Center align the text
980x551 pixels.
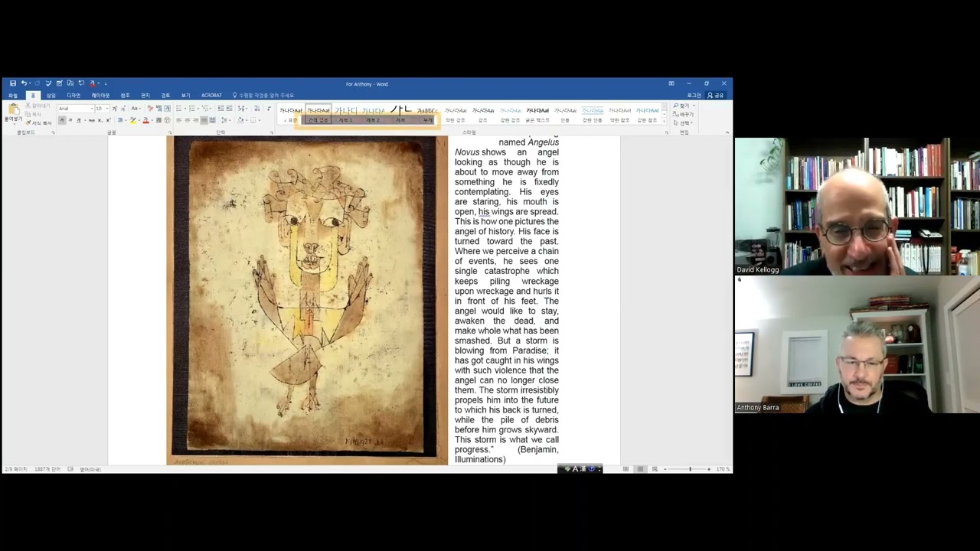[x=188, y=120]
